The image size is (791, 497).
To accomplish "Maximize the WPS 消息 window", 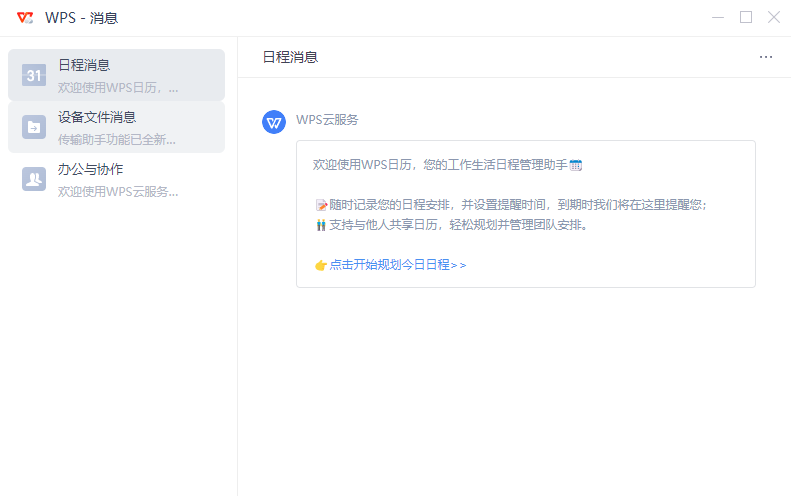I will (x=746, y=18).
